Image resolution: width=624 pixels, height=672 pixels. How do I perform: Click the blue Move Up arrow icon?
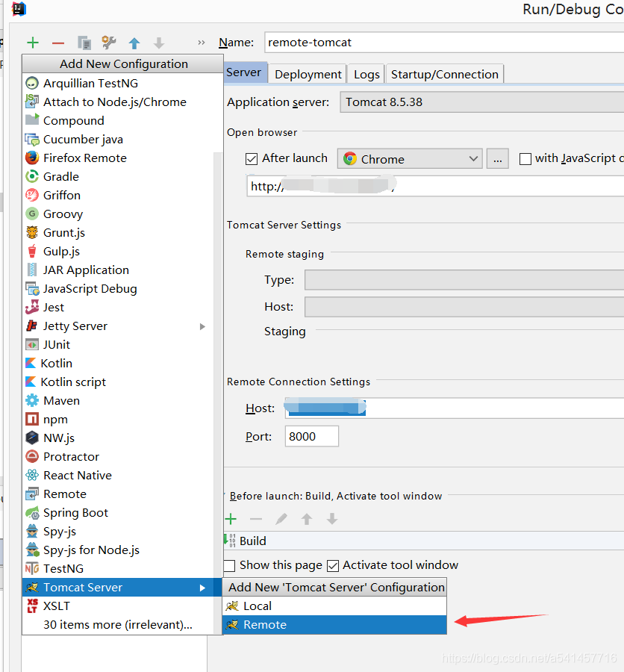(134, 43)
